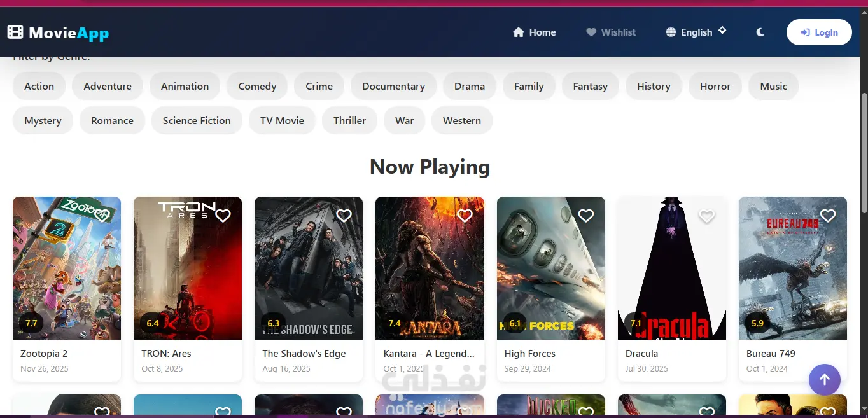This screenshot has width=868, height=418.
Task: Click the page vertical scrollbar
Action: 864,153
